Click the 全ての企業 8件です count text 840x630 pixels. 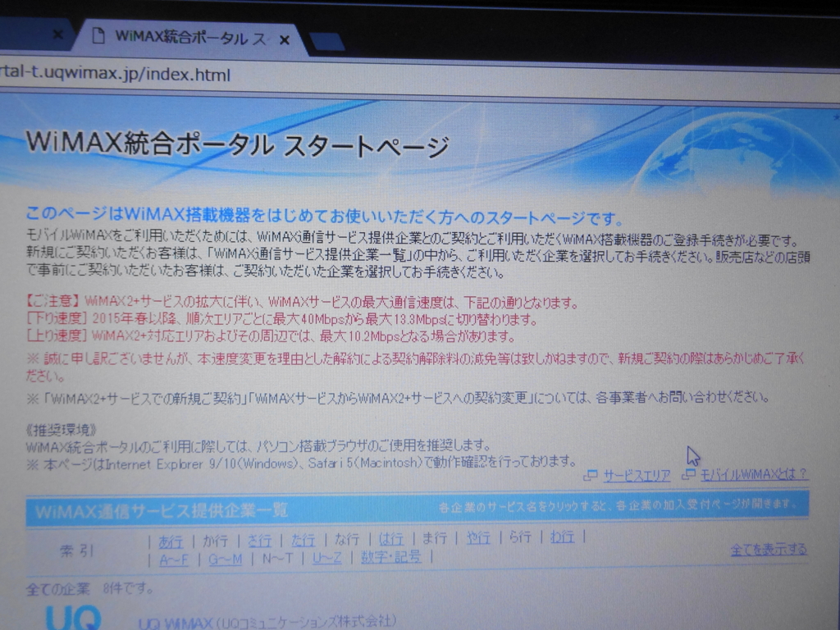coord(89,589)
